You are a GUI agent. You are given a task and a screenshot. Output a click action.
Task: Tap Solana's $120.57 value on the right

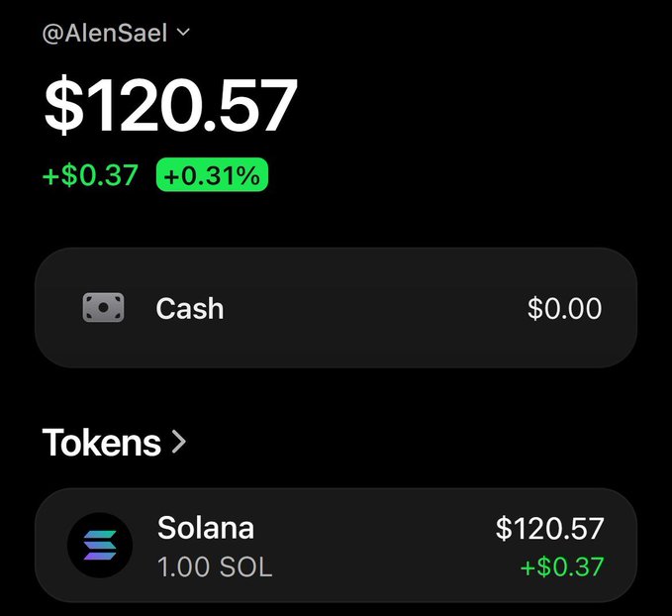pyautogui.click(x=549, y=528)
